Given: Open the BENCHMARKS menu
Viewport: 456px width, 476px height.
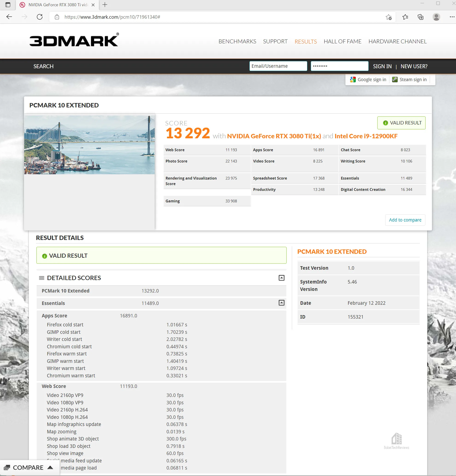Looking at the screenshot, I should [237, 41].
